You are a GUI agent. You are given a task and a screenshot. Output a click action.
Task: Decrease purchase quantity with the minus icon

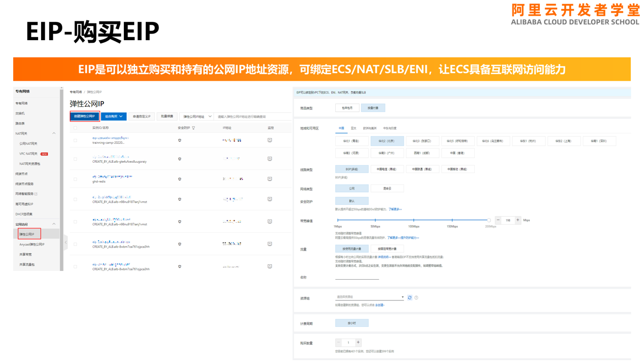pyautogui.click(x=339, y=342)
